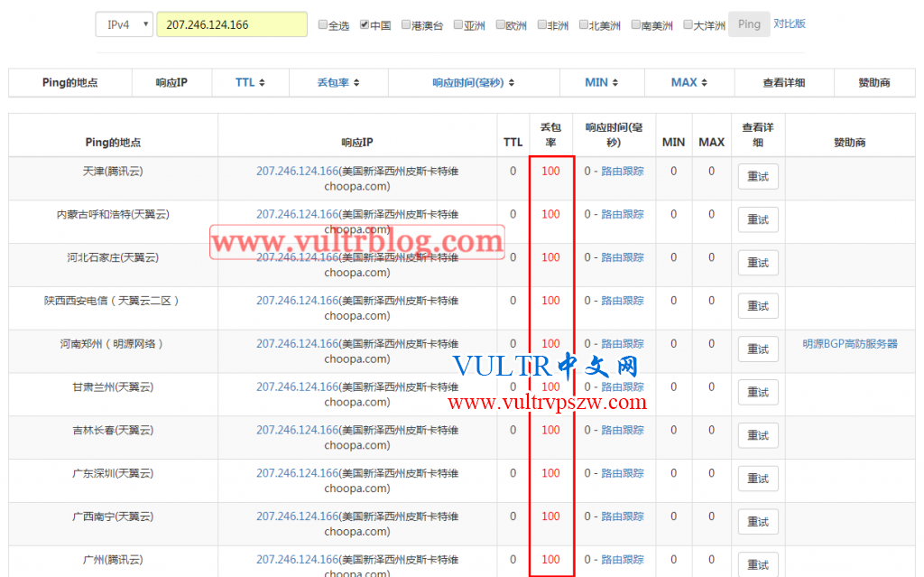Viewport: 924px width, 577px height.
Task: Check the 全选 checkbox
Action: (x=322, y=24)
